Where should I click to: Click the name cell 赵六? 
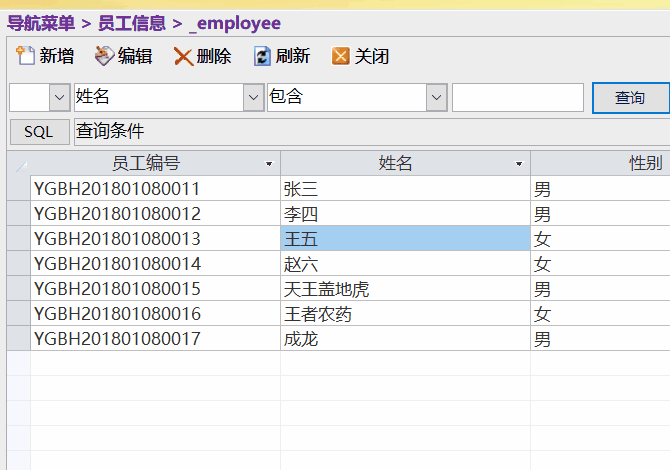point(406,264)
